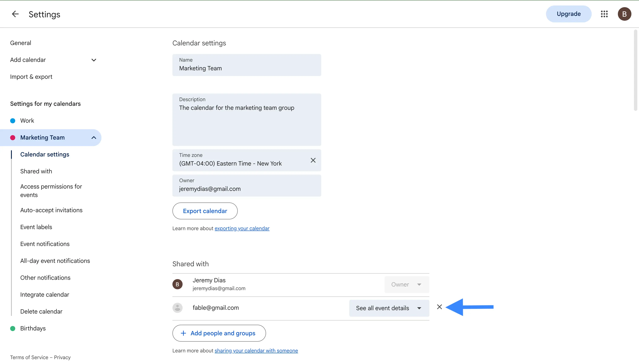This screenshot has width=639, height=364.
Task: Open the Google apps grid
Action: [604, 14]
